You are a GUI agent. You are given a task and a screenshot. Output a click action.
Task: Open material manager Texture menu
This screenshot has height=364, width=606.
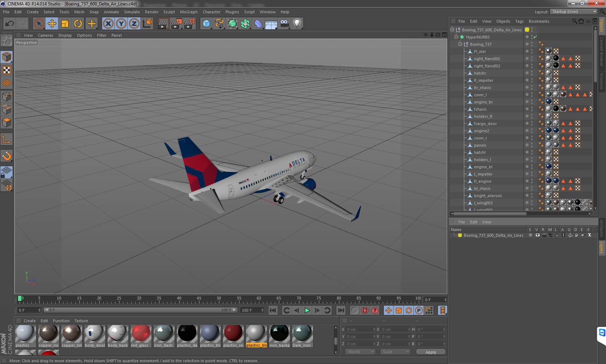point(81,321)
